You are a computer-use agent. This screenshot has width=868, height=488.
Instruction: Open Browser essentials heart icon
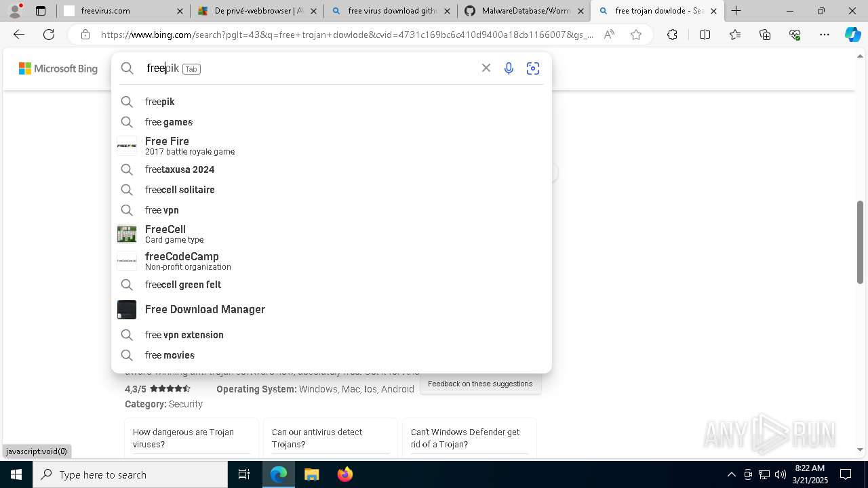tap(795, 35)
